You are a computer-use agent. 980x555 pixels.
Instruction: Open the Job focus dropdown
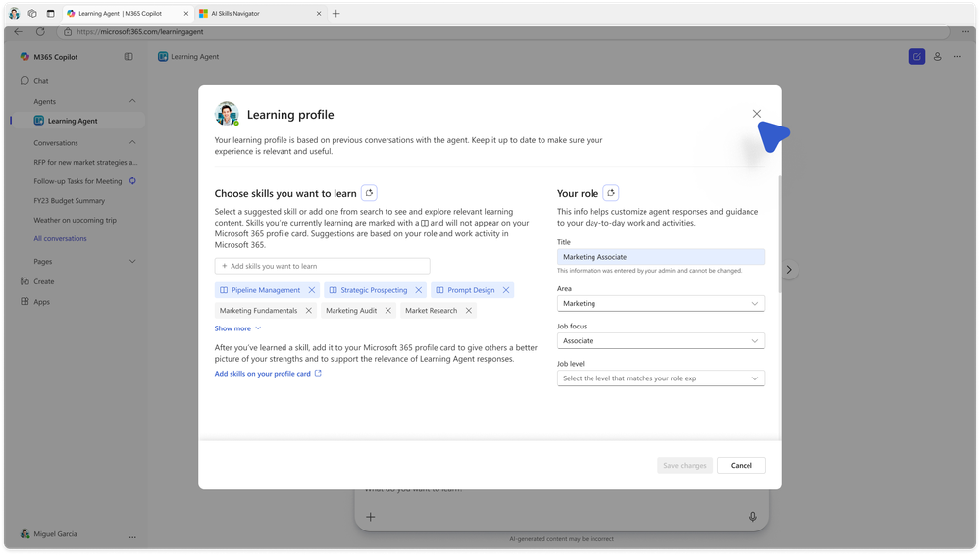[660, 341]
